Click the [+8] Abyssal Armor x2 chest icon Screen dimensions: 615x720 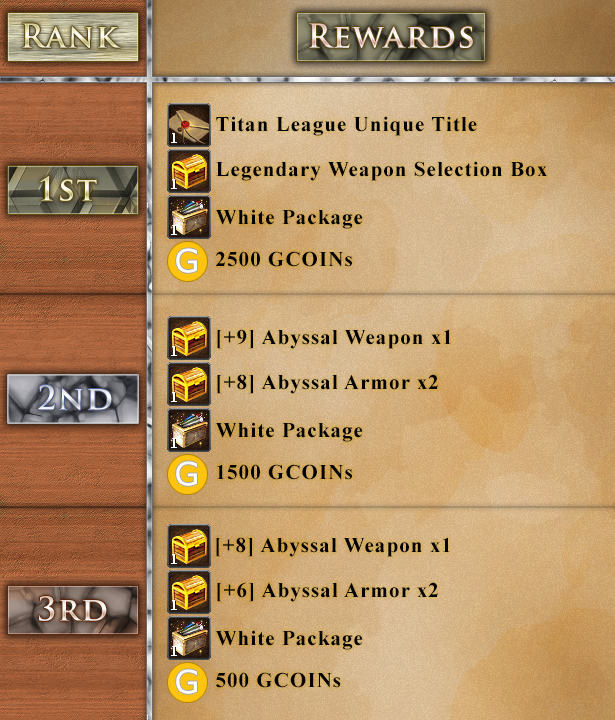(189, 384)
